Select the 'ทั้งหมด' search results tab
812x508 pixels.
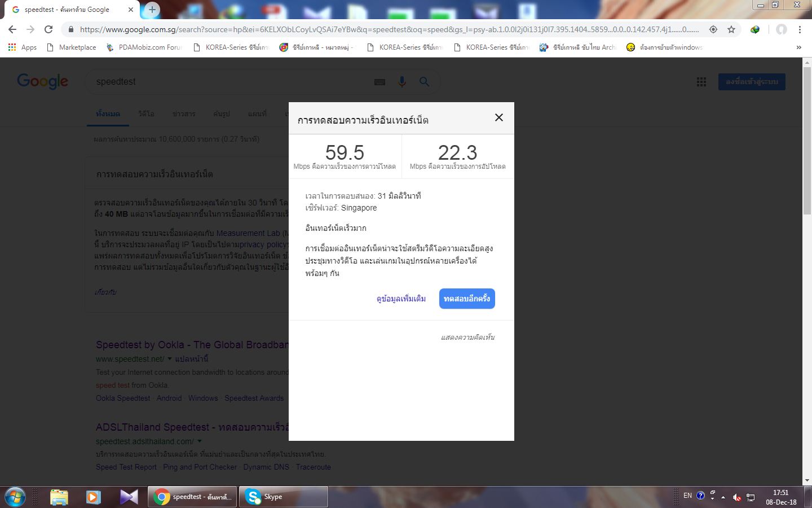(x=108, y=113)
